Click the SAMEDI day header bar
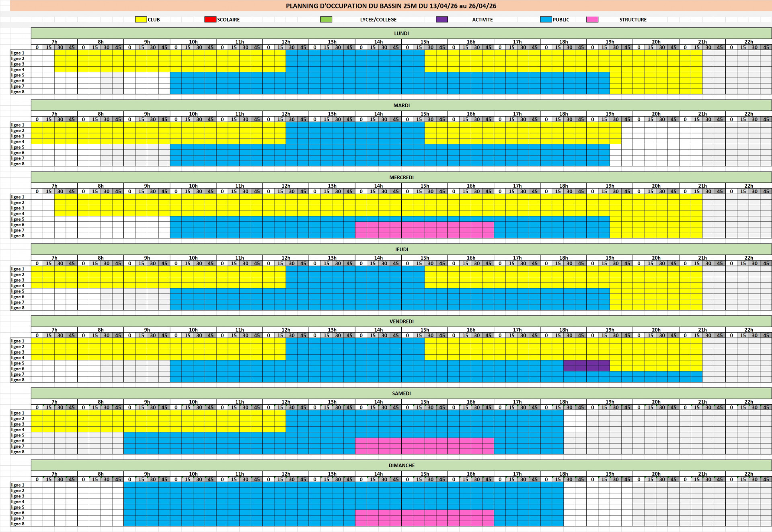Image resolution: width=772 pixels, height=532 pixels. click(x=401, y=393)
